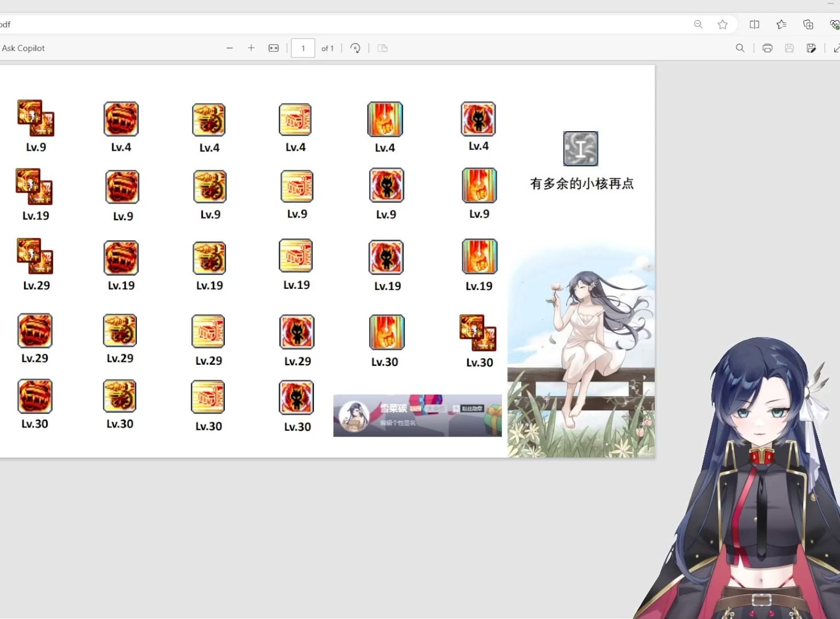840x619 pixels.
Task: Click the golden swirl skill icon above Lv.9
Action: (210, 186)
